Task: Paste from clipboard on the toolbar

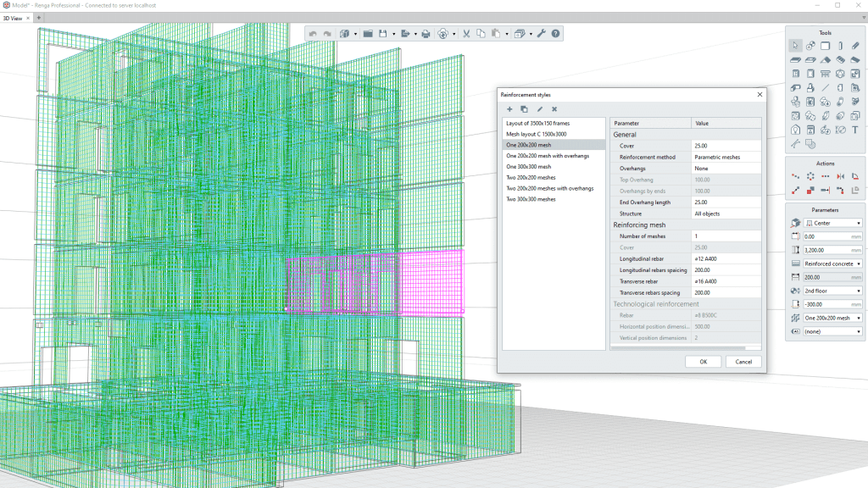Action: tap(494, 33)
